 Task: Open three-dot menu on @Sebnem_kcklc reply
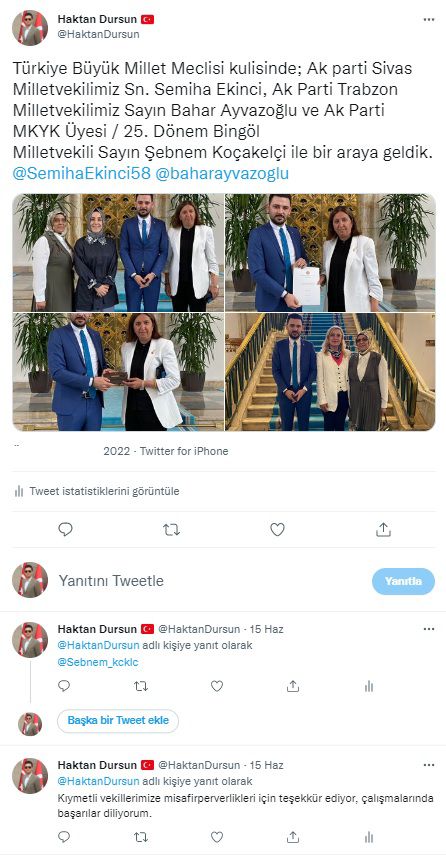point(428,629)
